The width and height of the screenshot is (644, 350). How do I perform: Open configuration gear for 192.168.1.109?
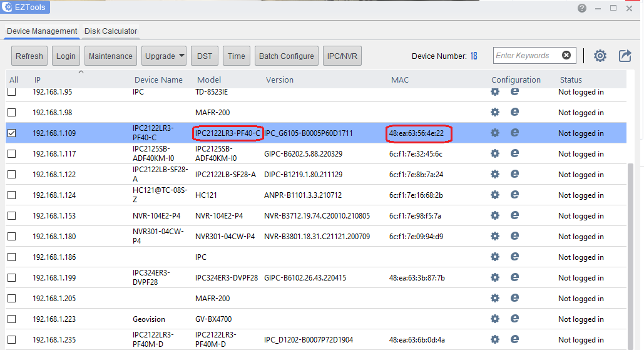click(495, 133)
